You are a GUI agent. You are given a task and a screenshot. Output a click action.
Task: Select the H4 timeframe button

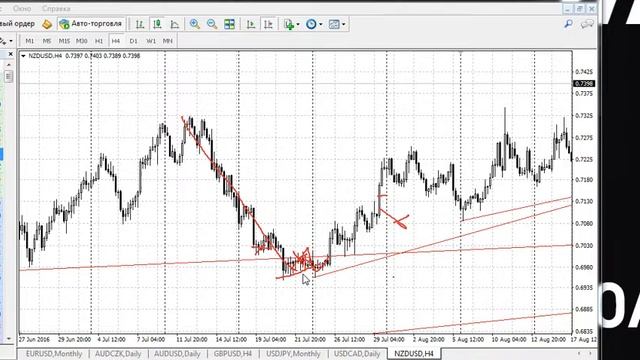coord(116,41)
